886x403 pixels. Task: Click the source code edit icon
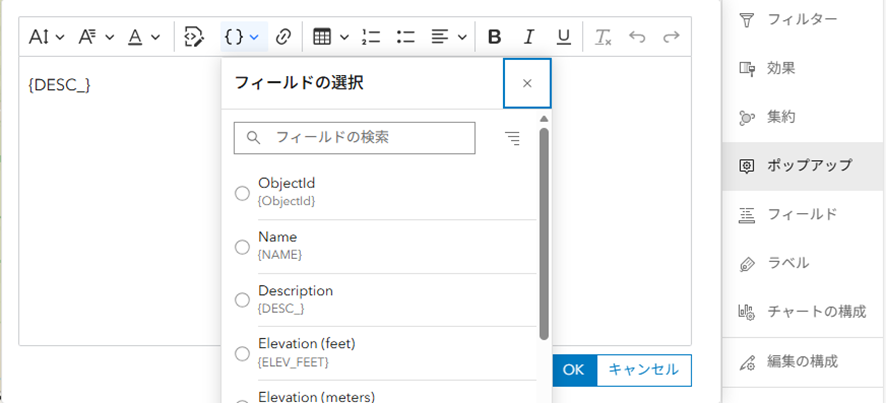(x=194, y=37)
